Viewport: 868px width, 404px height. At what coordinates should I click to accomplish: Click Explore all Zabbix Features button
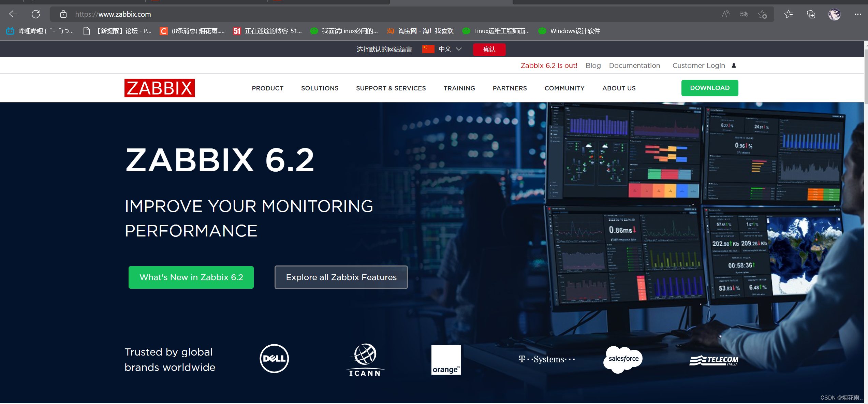coord(341,277)
